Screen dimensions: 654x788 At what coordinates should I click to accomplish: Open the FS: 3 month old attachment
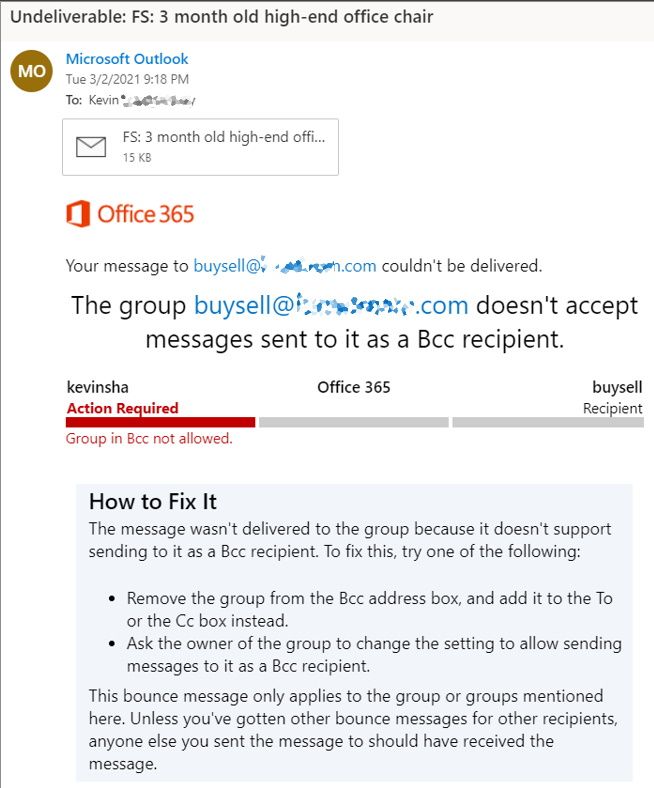pyautogui.click(x=200, y=147)
